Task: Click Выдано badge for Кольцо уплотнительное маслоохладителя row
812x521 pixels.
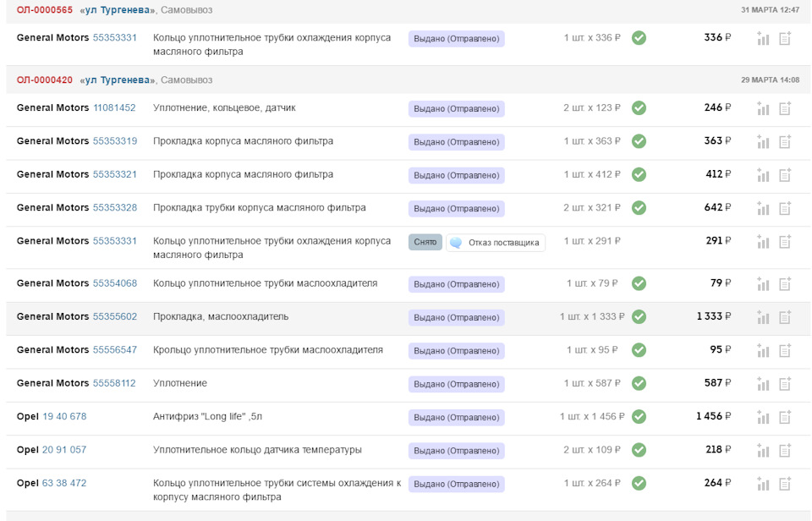Action: click(x=454, y=283)
